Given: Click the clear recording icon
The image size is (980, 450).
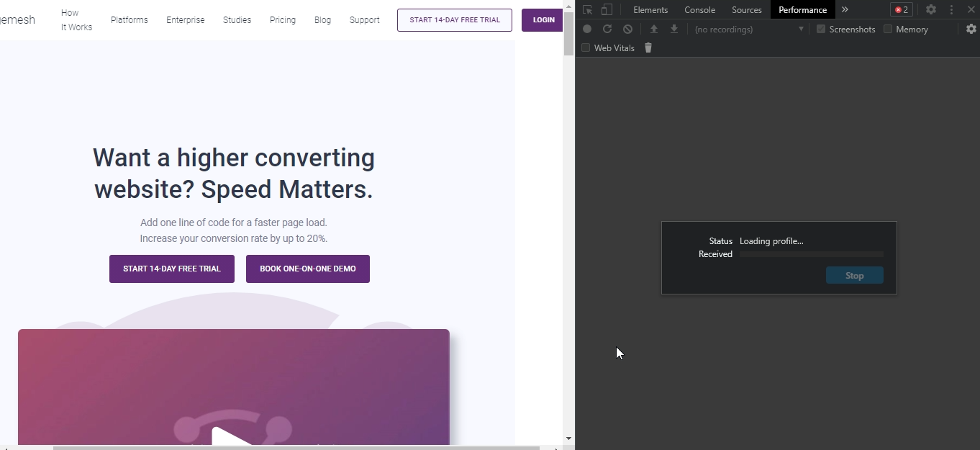Looking at the screenshot, I should (x=627, y=29).
